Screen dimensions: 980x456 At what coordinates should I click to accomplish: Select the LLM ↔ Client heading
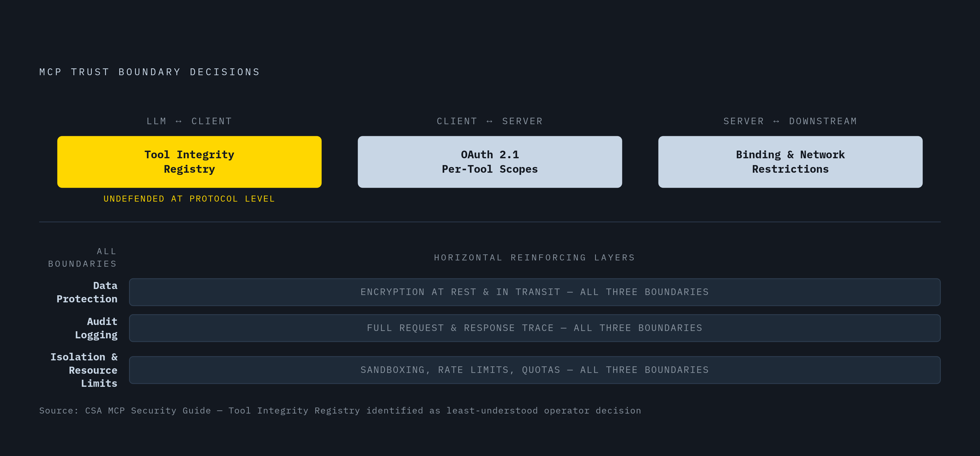click(x=189, y=121)
